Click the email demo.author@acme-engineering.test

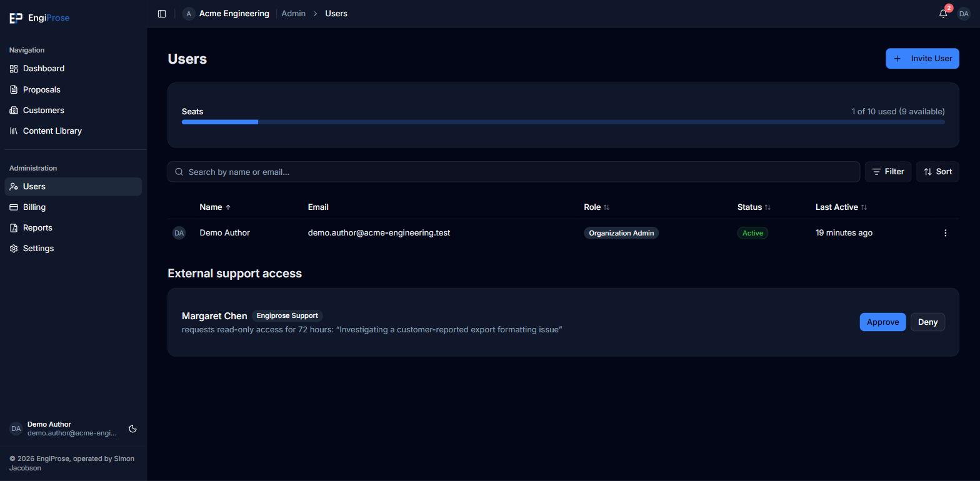(x=379, y=233)
